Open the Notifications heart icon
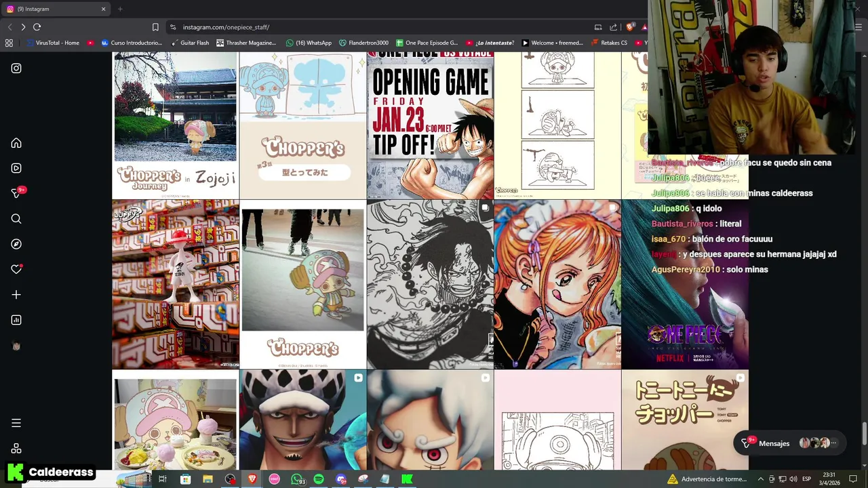Screen dimensions: 868x488 click(x=16, y=269)
